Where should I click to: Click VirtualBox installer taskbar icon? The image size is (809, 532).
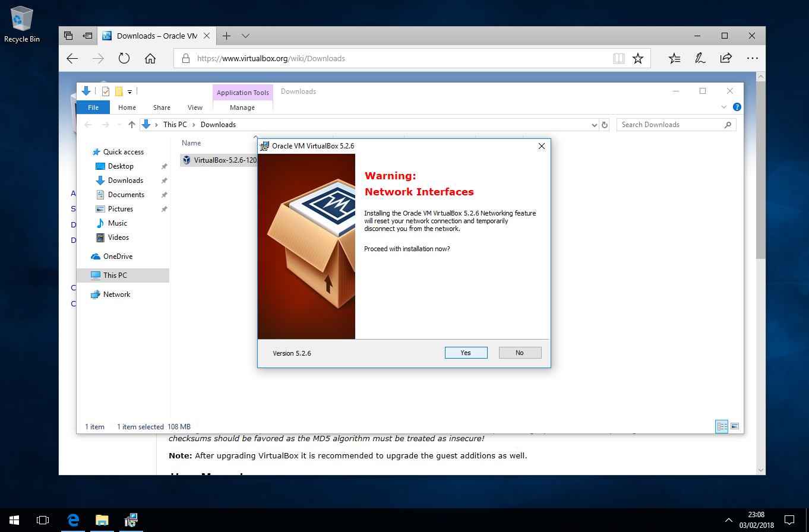tap(131, 520)
